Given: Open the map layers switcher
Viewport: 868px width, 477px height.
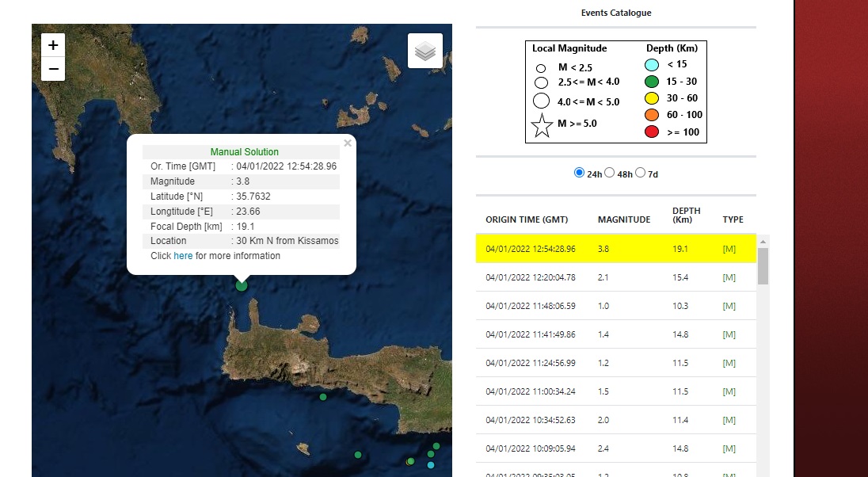Looking at the screenshot, I should point(425,52).
